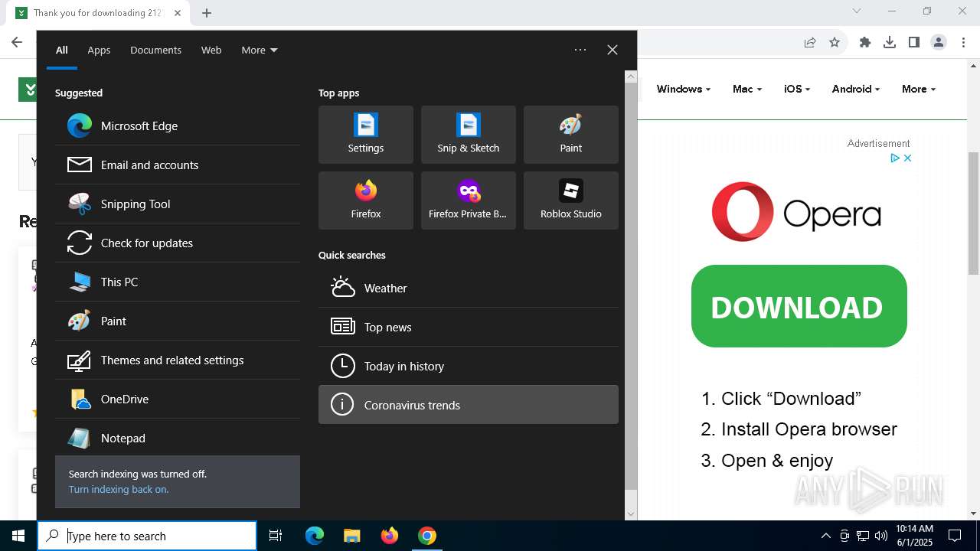Click the taskbar search input field
This screenshot has height=551, width=980.
pos(147,536)
